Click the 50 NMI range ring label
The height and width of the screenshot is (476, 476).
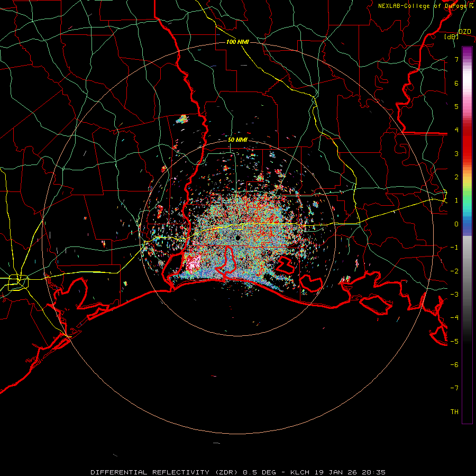point(237,140)
